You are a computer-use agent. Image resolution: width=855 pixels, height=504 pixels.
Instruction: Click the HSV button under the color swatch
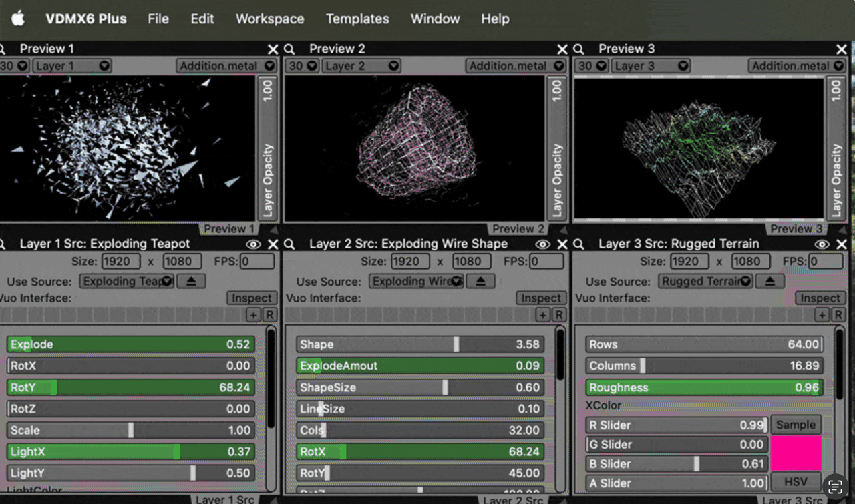point(796,481)
